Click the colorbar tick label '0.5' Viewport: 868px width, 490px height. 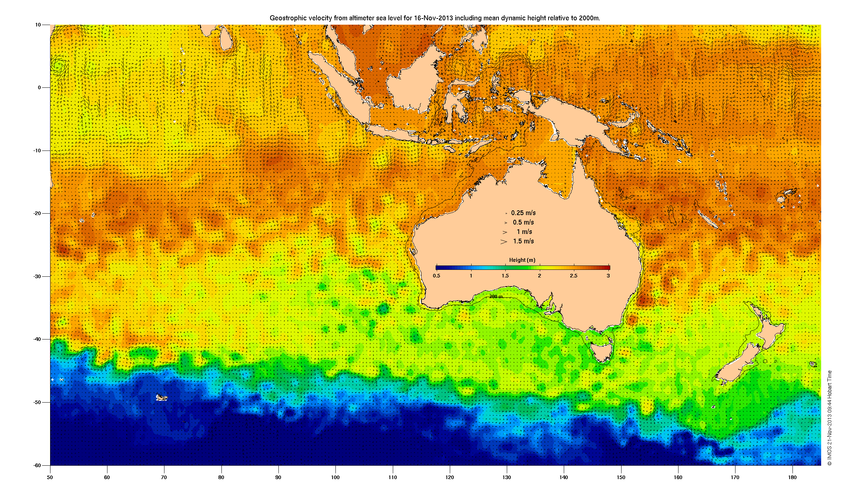[436, 276]
